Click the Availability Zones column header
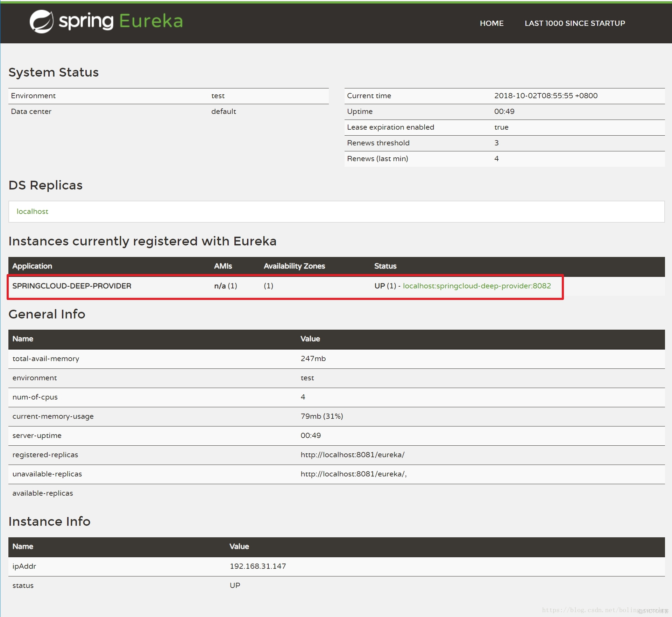This screenshot has height=617, width=672. click(x=294, y=266)
